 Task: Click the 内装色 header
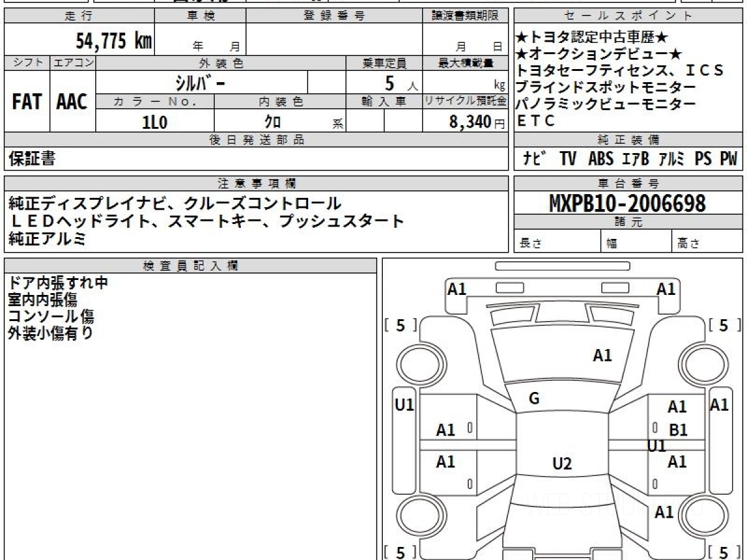click(x=280, y=101)
